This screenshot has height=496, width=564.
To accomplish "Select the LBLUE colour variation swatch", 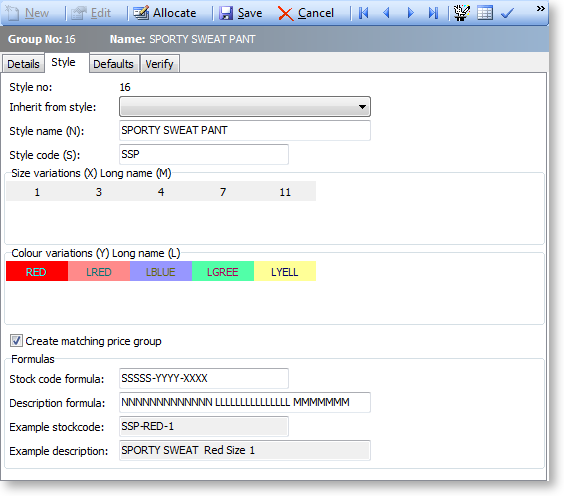I will (x=161, y=272).
